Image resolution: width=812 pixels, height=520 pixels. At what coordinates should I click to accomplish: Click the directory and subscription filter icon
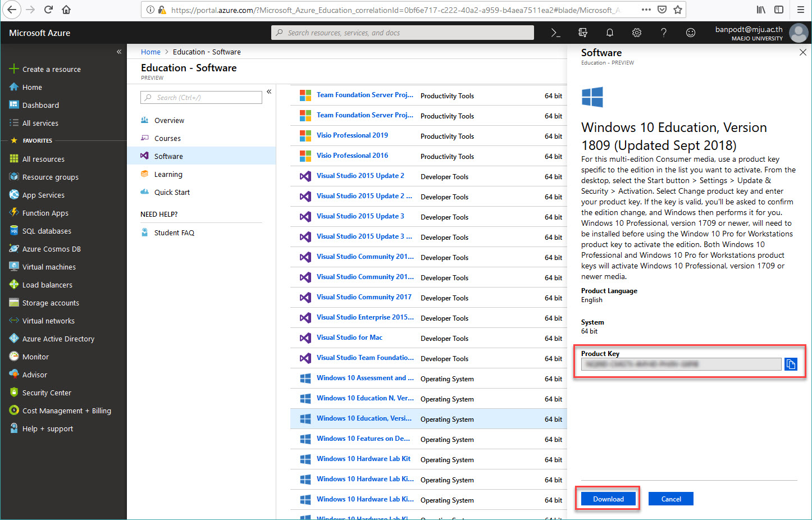582,33
